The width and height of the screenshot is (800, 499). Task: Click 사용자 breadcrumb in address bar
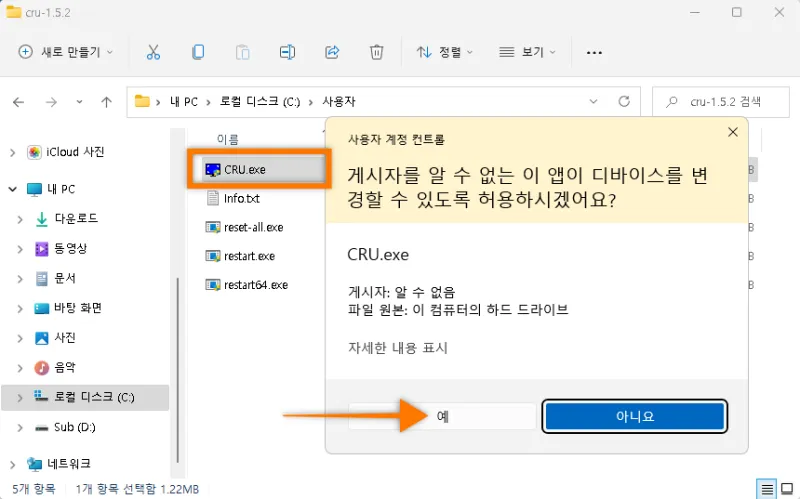pos(339,102)
